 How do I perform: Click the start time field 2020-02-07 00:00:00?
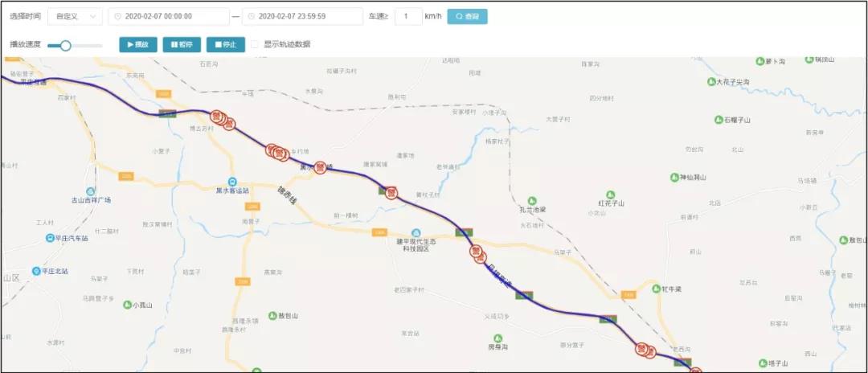169,17
